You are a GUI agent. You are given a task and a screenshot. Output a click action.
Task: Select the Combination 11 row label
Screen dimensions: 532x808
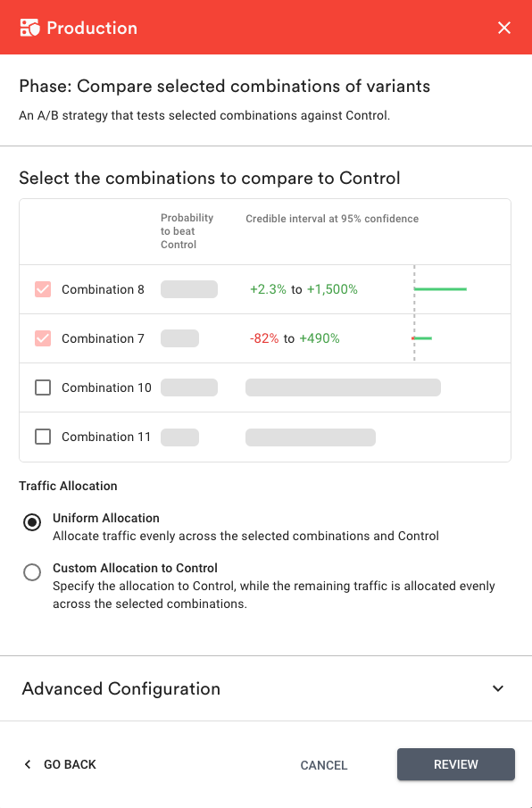tap(106, 437)
